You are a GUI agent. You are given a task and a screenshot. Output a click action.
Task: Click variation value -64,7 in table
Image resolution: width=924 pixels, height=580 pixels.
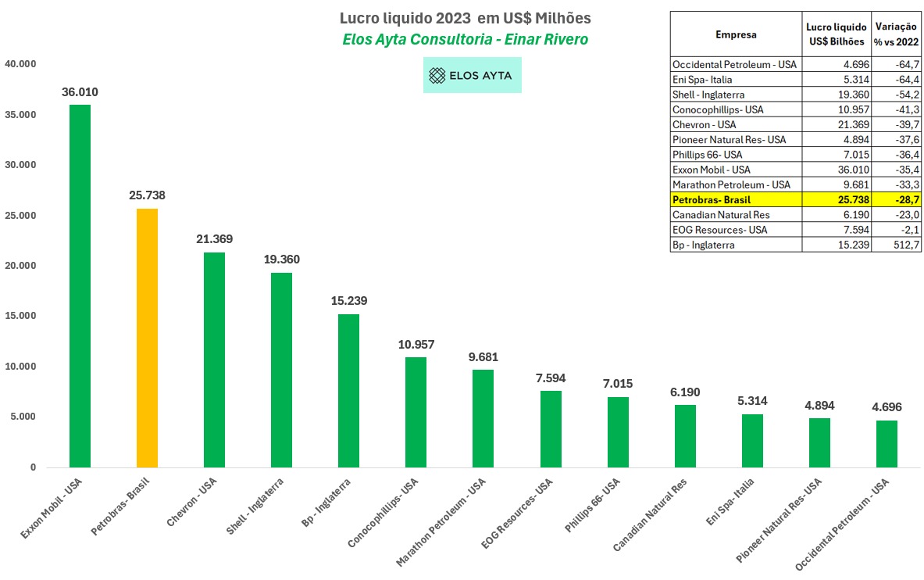[908, 64]
